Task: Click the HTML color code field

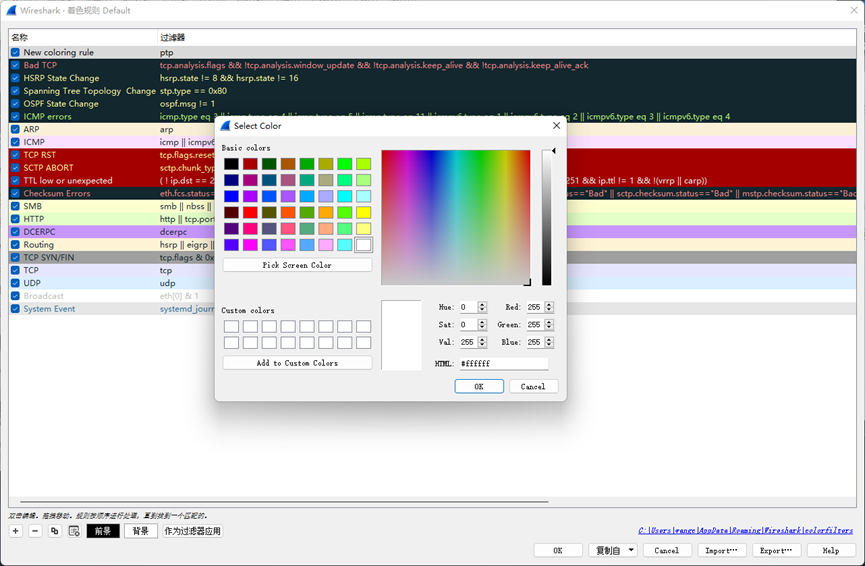Action: tap(504, 363)
